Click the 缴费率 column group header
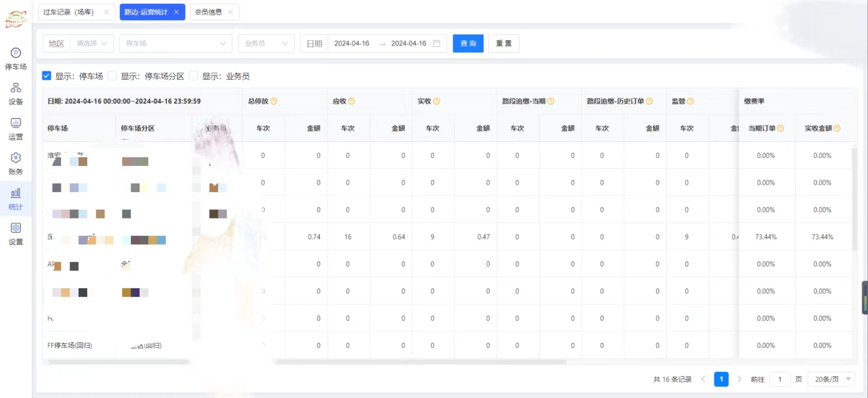 pyautogui.click(x=754, y=101)
